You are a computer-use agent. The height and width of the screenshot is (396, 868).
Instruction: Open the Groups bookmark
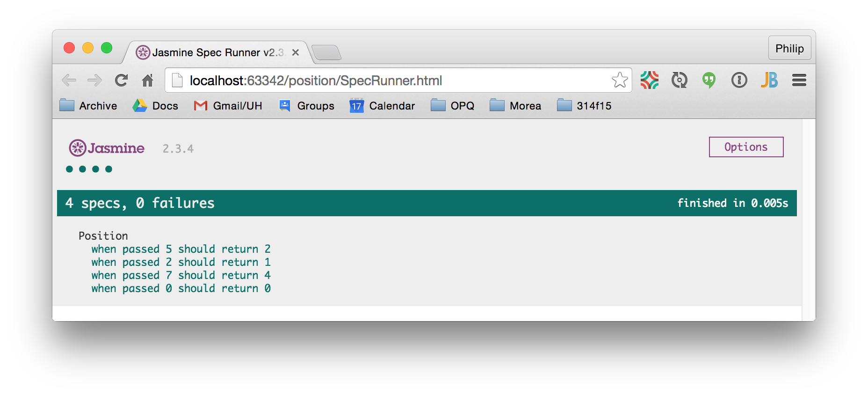point(306,106)
